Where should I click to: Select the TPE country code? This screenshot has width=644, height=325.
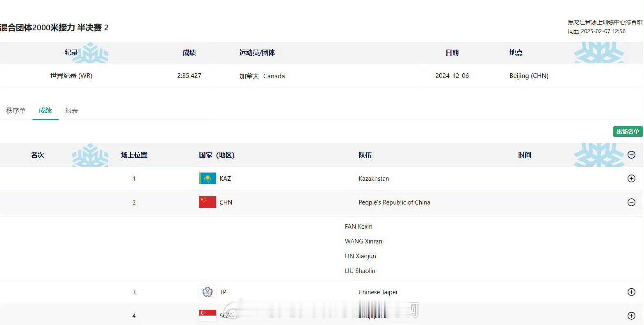coord(224,292)
